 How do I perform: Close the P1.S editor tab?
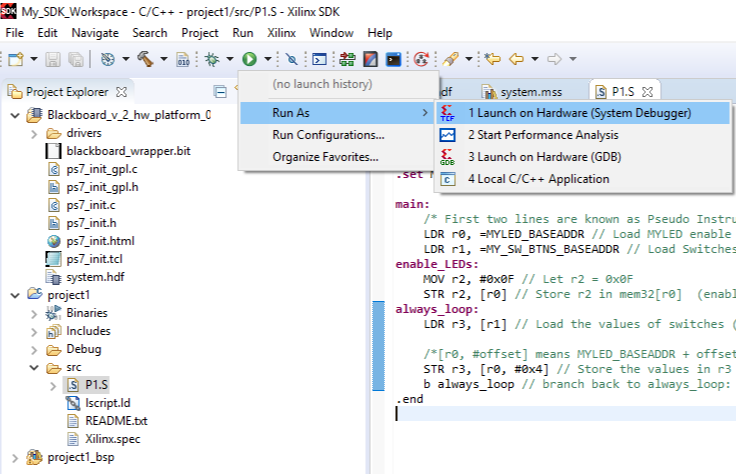648,92
